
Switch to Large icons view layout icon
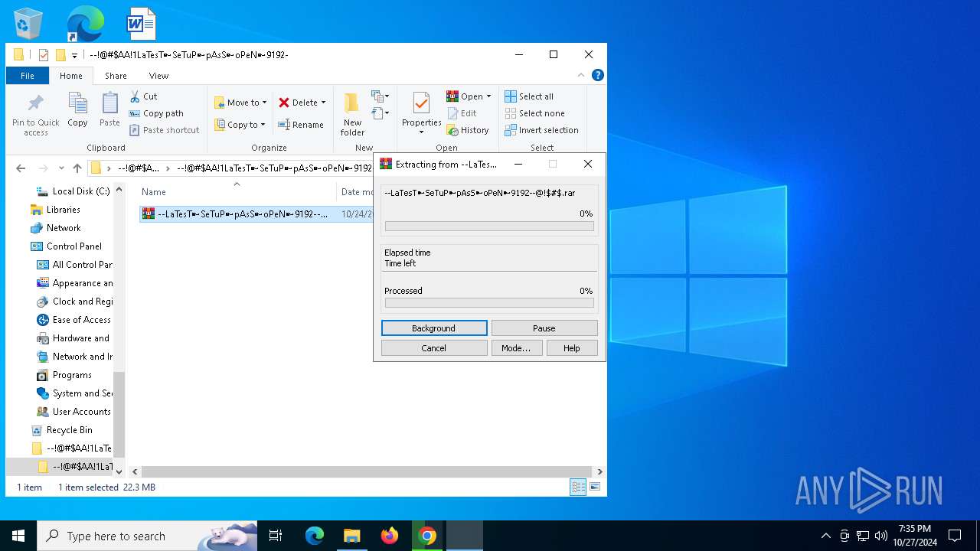pos(594,487)
